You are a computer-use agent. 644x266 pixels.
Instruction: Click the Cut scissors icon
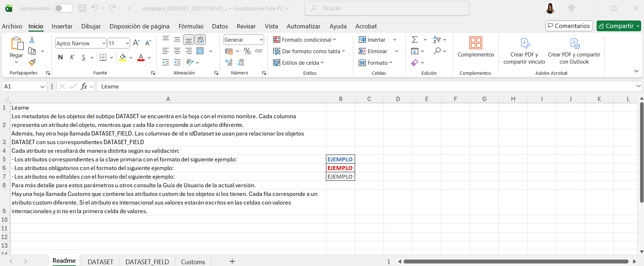point(32,40)
